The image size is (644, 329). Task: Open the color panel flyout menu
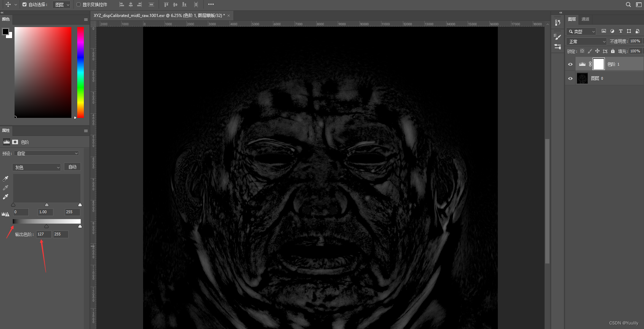pyautogui.click(x=86, y=19)
